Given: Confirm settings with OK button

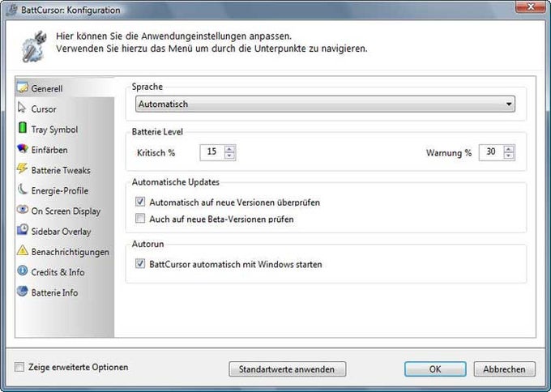Looking at the screenshot, I should [435, 369].
